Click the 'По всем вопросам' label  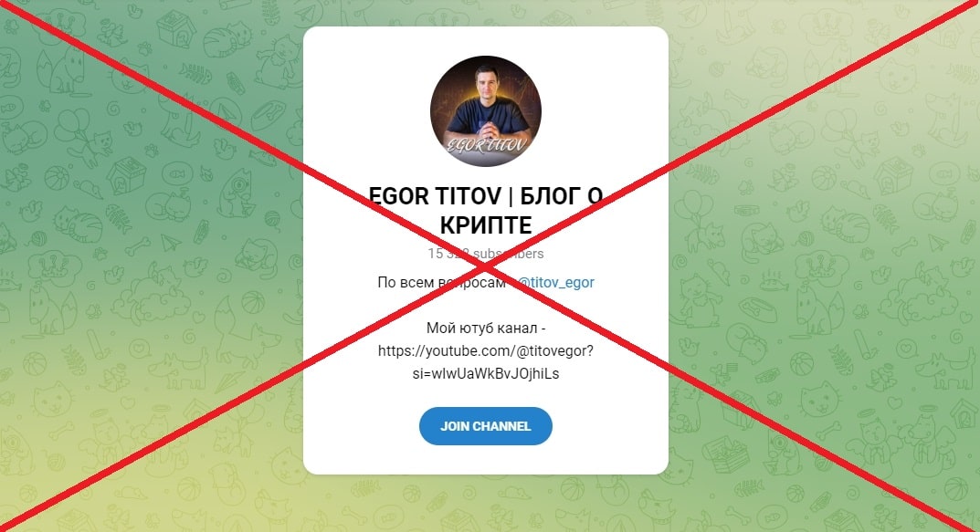441,282
